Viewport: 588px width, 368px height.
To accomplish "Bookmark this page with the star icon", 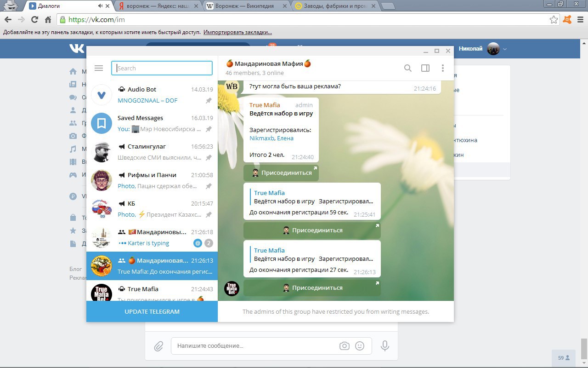I will click(554, 20).
